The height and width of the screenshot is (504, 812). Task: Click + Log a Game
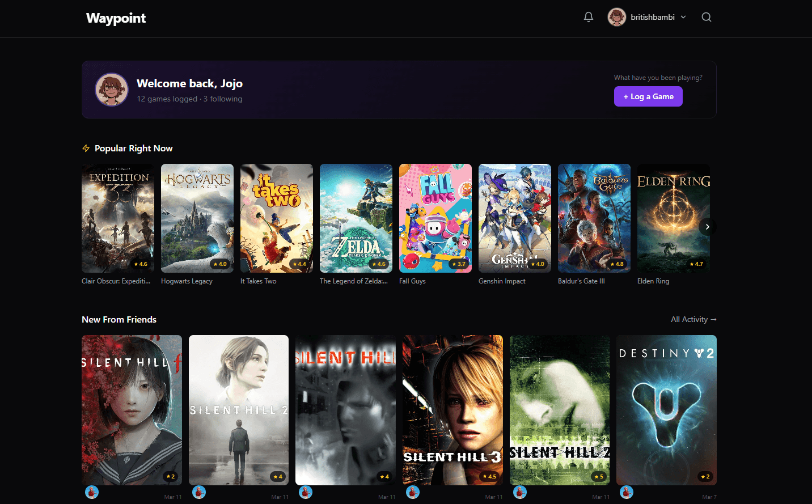point(648,96)
